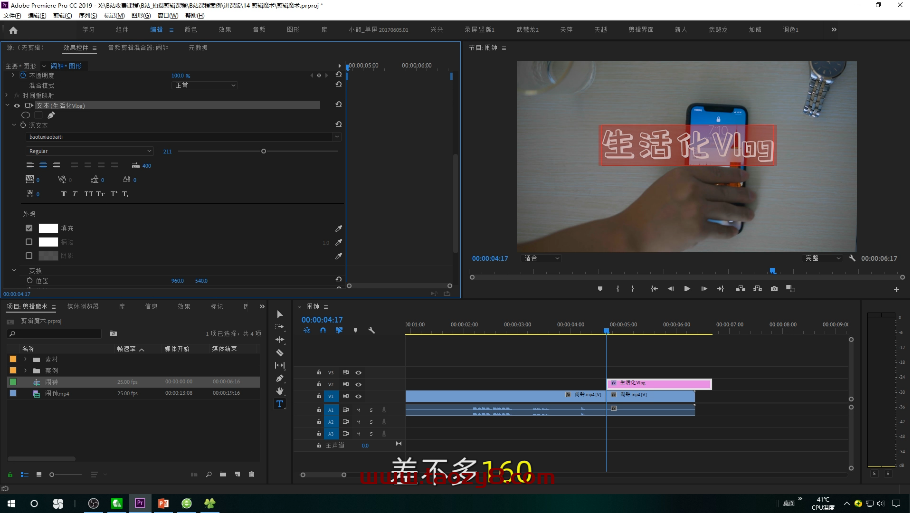Reset opacity parameter
Image resolution: width=910 pixels, height=514 pixels.
click(x=338, y=75)
